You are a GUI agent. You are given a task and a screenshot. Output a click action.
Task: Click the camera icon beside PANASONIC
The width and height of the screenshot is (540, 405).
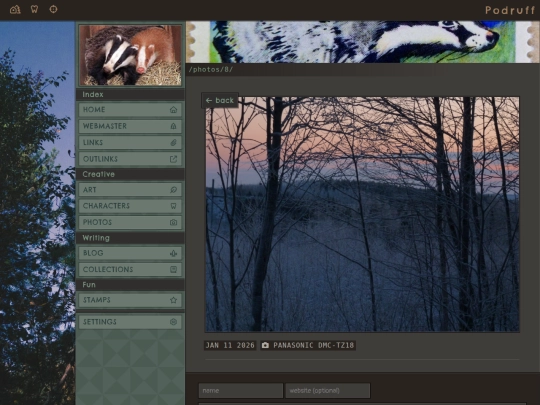tap(265, 345)
